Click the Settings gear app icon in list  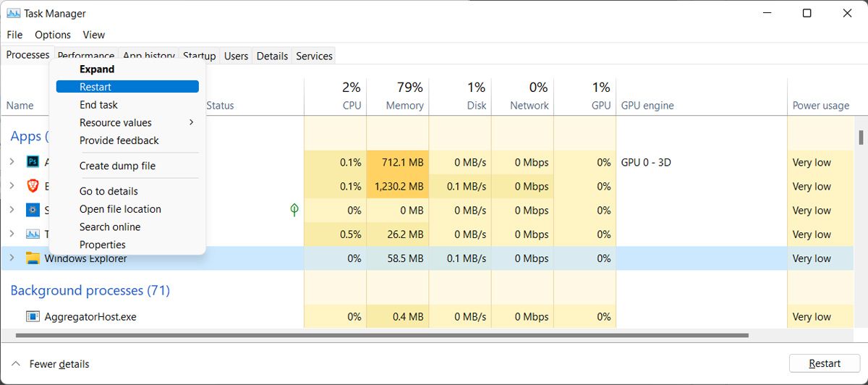(x=33, y=210)
